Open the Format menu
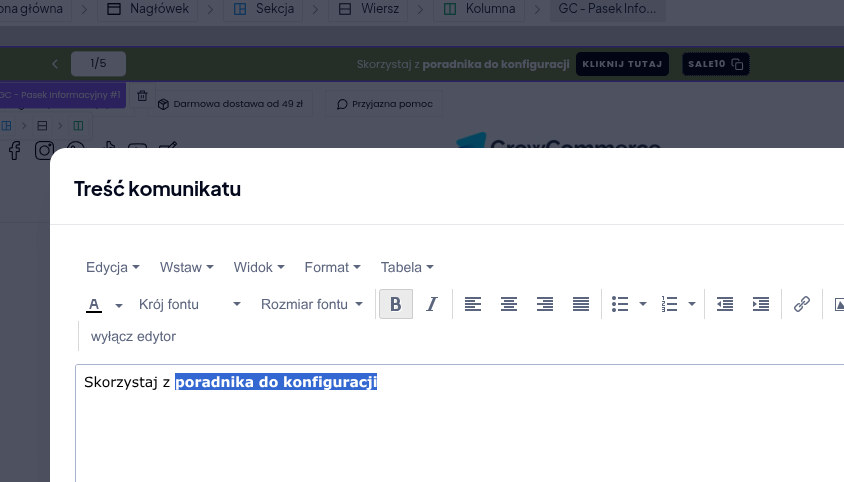This screenshot has width=844, height=482. [x=332, y=267]
